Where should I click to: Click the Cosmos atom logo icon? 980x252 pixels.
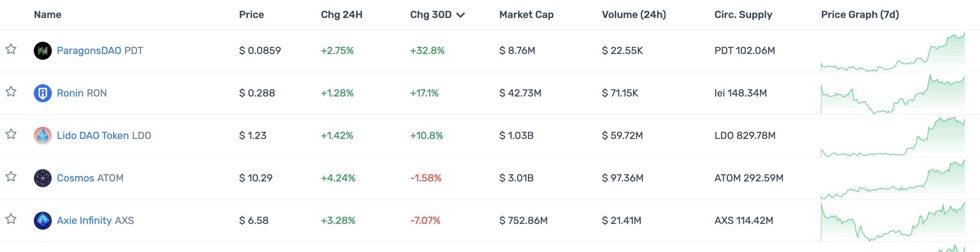[x=42, y=178]
